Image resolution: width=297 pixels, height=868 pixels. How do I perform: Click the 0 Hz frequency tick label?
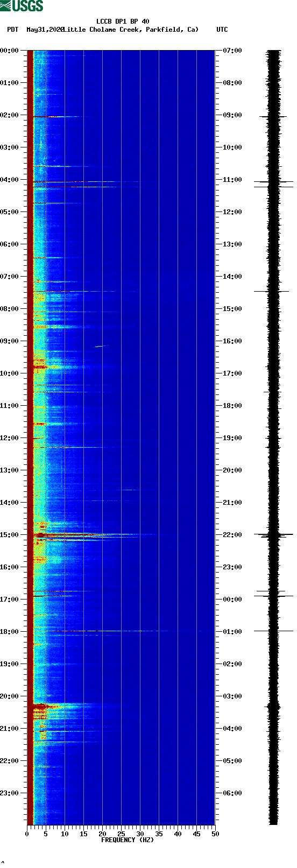[27, 834]
